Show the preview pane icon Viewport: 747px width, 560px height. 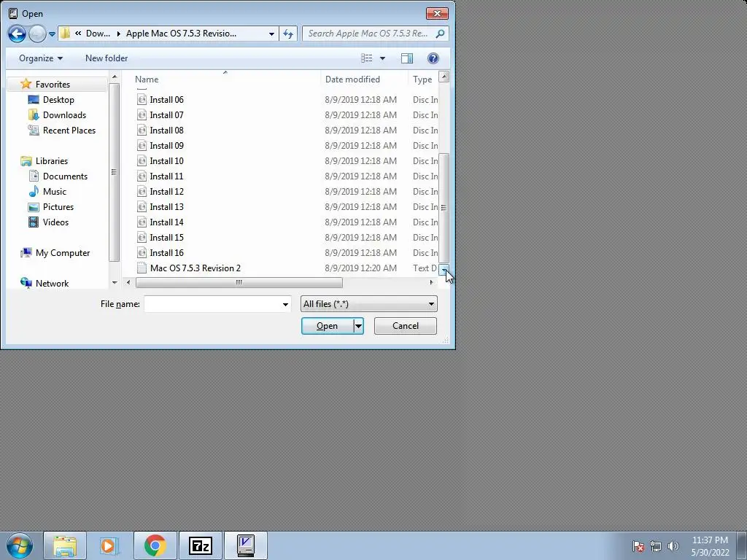407,58
